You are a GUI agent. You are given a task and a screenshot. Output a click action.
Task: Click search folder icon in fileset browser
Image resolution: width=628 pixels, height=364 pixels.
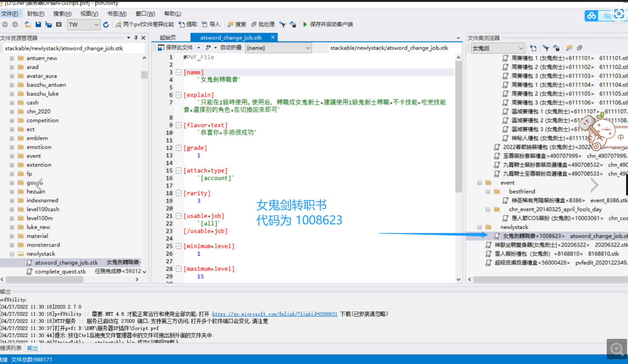point(569,48)
